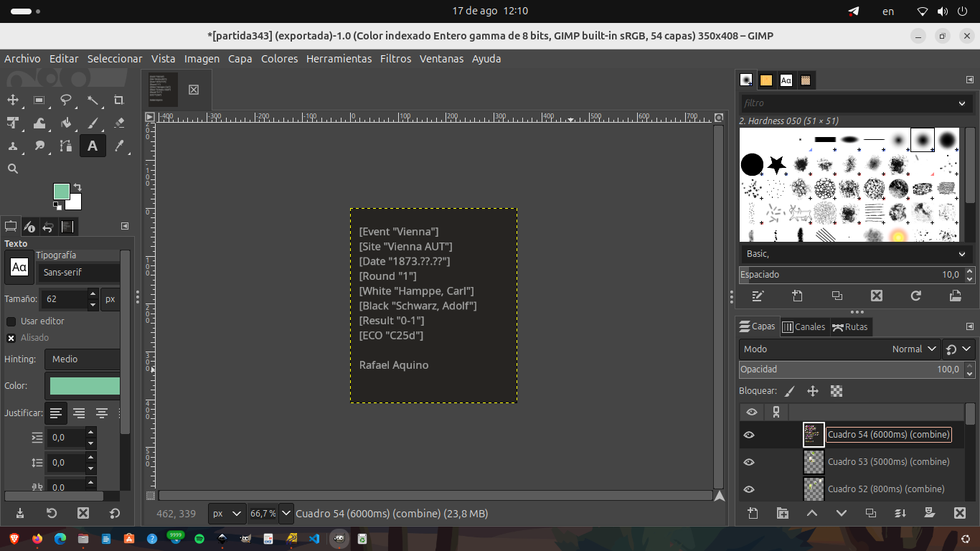980x551 pixels.
Task: Set text justification to left
Action: coord(56,413)
